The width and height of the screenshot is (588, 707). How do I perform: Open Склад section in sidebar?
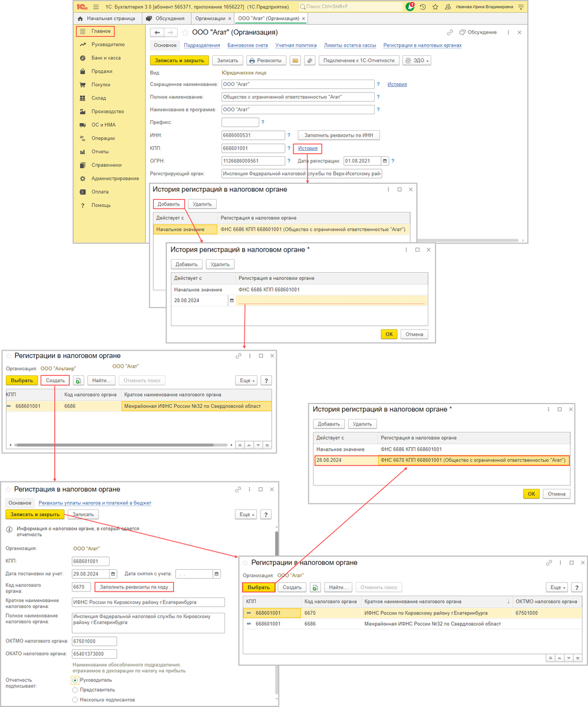pos(98,98)
